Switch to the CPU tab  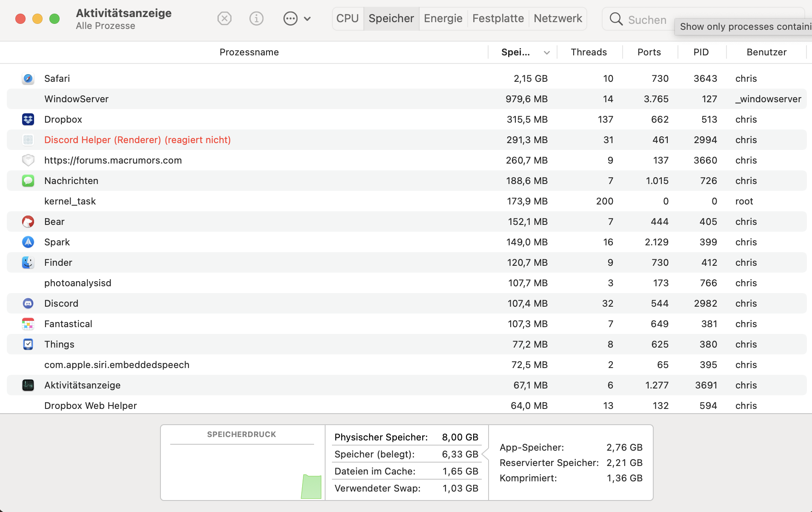click(347, 19)
